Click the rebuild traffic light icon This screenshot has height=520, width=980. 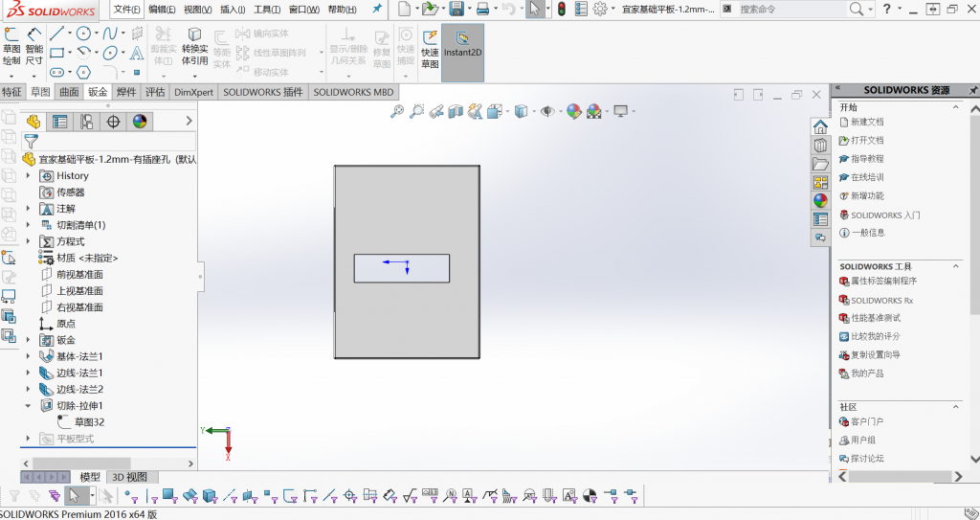pos(561,9)
